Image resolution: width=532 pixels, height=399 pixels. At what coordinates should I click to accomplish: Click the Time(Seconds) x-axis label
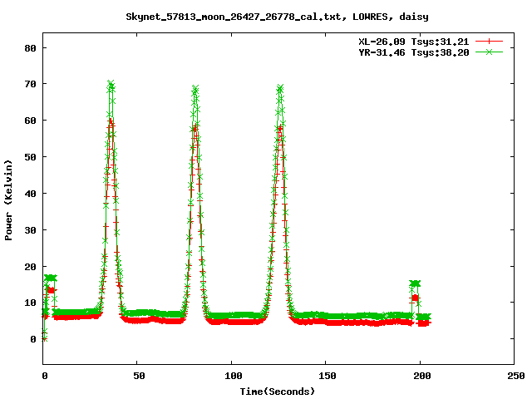click(277, 392)
